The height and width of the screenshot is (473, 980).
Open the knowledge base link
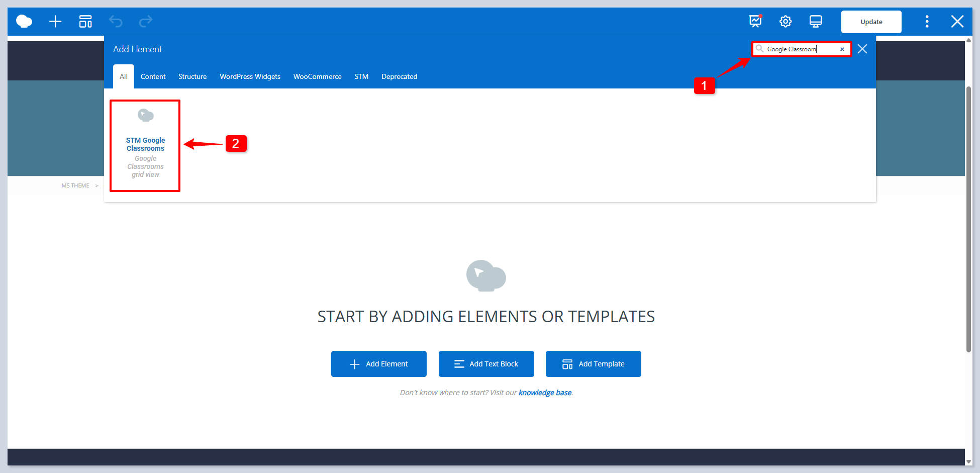coord(545,393)
